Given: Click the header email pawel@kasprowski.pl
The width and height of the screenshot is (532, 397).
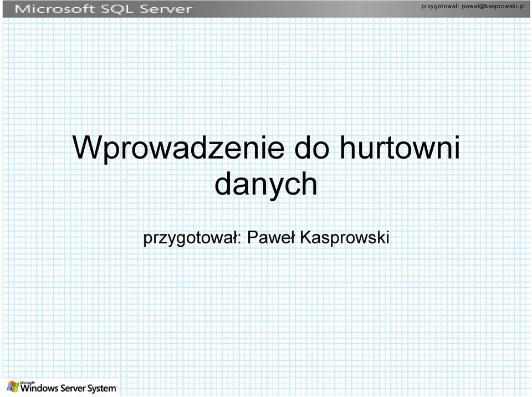Looking at the screenshot, I should 493,7.
